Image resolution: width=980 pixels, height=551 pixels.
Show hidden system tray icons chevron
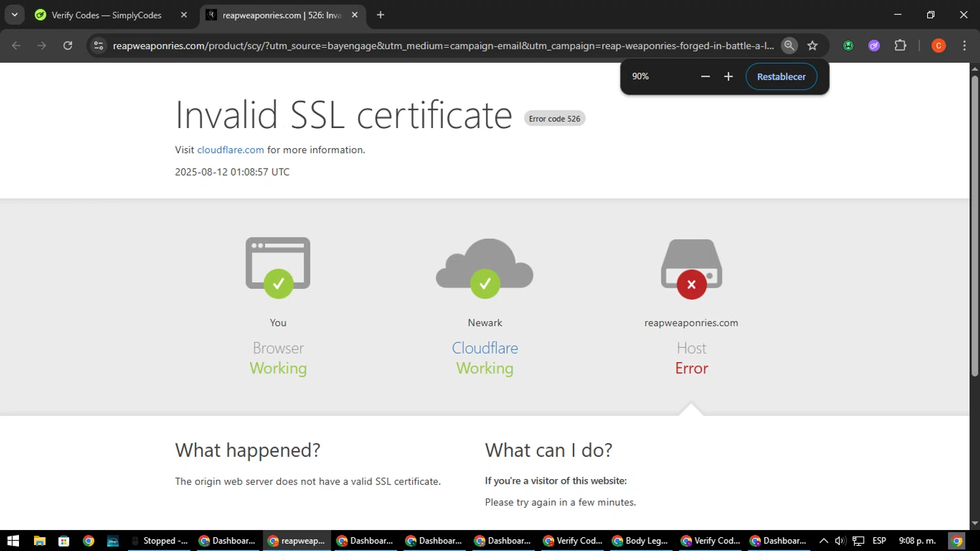824,541
